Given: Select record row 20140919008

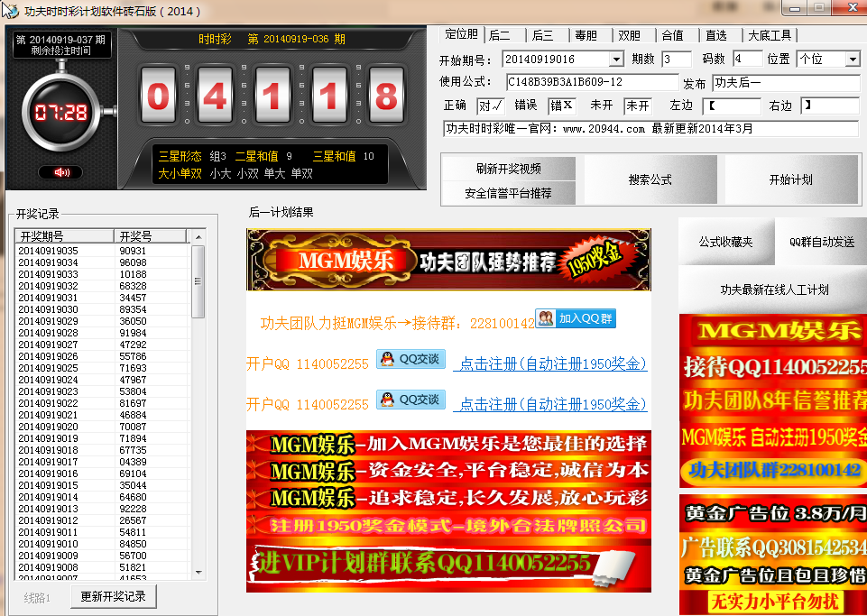Looking at the screenshot, I should click(x=103, y=567).
